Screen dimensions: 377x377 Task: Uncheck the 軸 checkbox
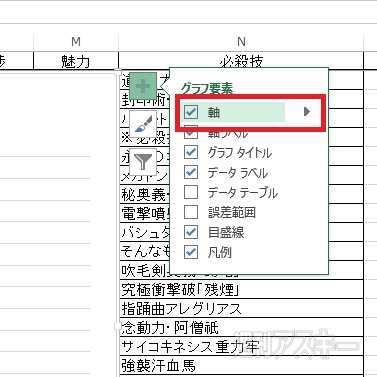coord(191,112)
